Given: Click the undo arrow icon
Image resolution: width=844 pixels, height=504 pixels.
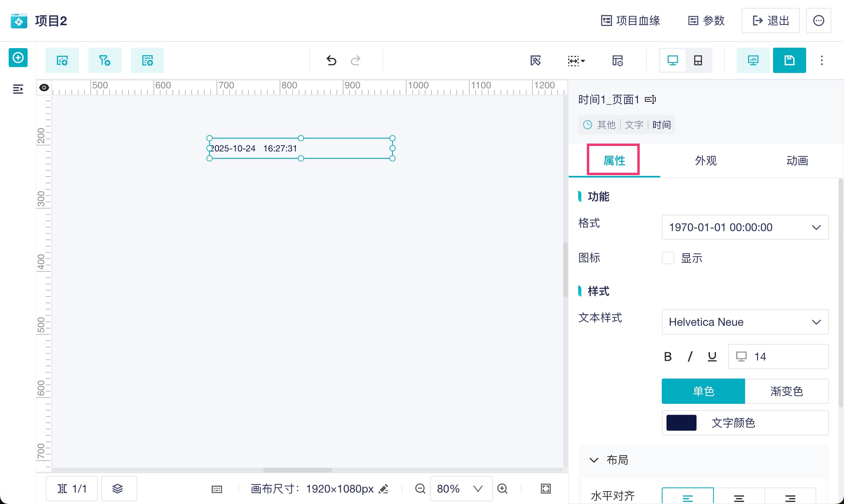Looking at the screenshot, I should click(331, 60).
